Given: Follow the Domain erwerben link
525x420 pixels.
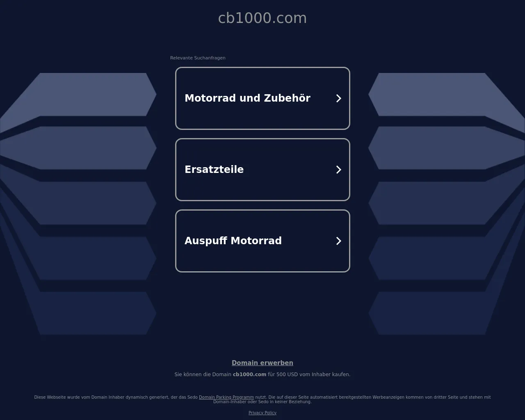Looking at the screenshot, I should (x=262, y=363).
